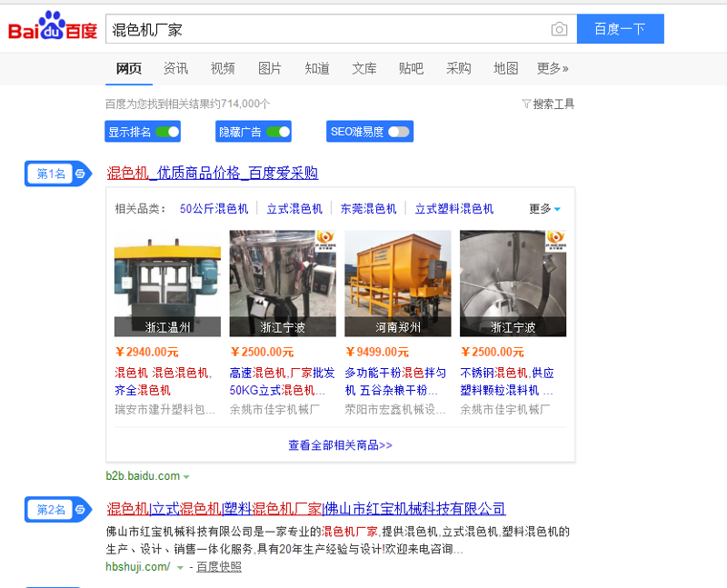This screenshot has height=588, width=727.
Task: Click the funnel icon beside 搜索工具
Action: [x=526, y=104]
